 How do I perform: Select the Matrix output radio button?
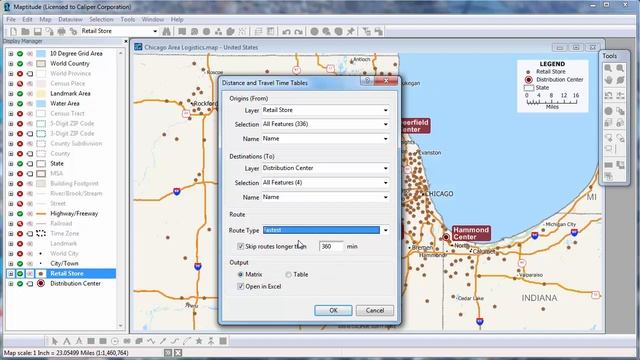point(240,275)
